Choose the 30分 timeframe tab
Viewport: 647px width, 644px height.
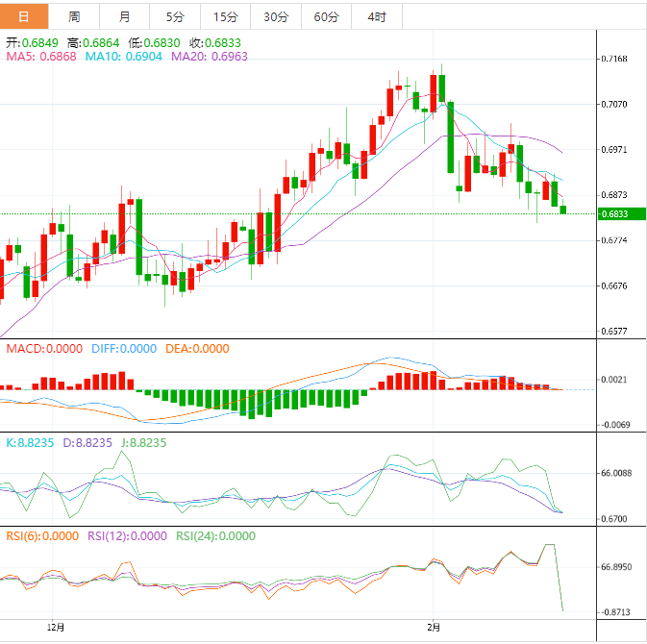pos(275,16)
